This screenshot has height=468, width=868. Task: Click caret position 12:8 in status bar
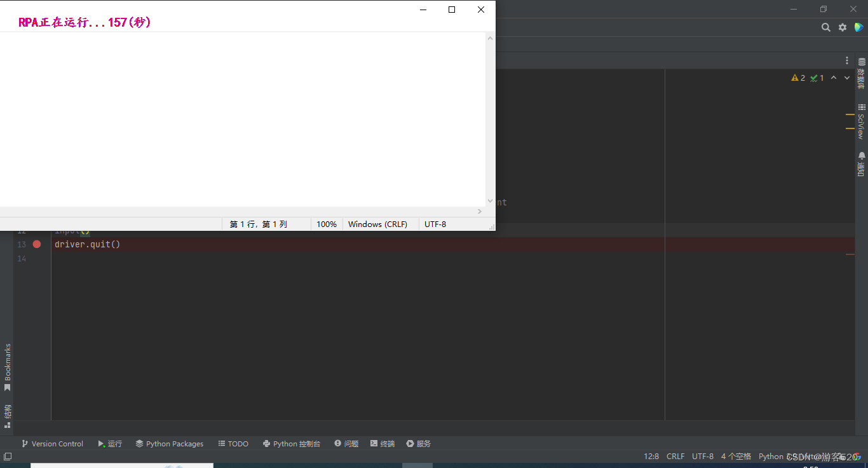click(651, 457)
